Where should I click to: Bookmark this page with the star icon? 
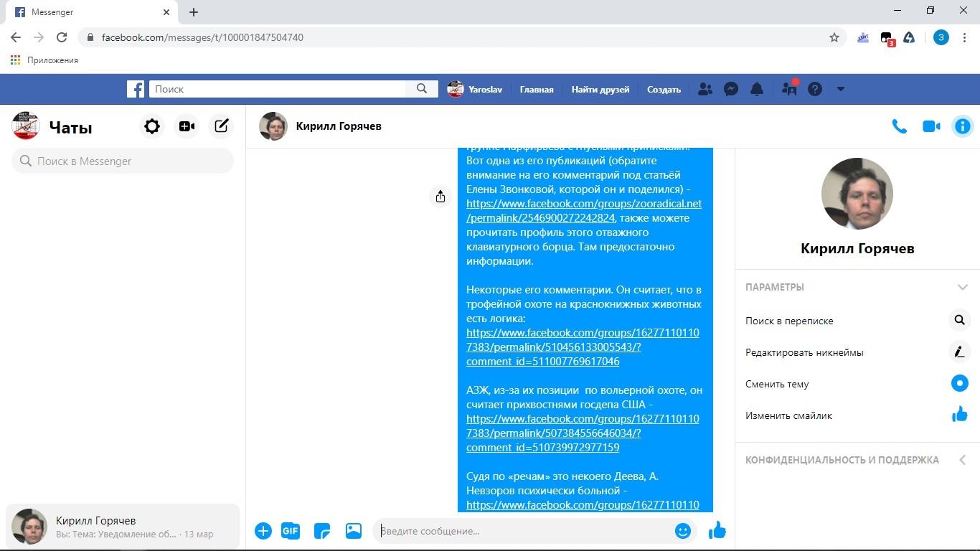pyautogui.click(x=834, y=37)
